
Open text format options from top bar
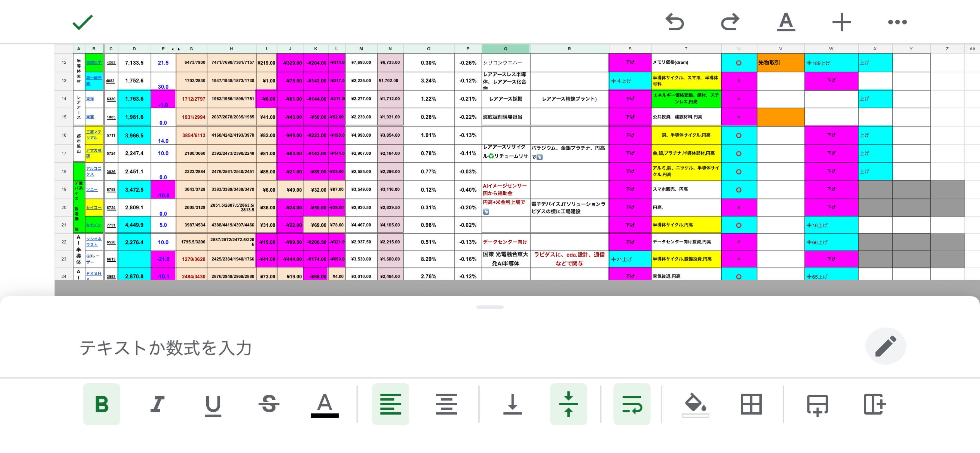[x=786, y=22]
